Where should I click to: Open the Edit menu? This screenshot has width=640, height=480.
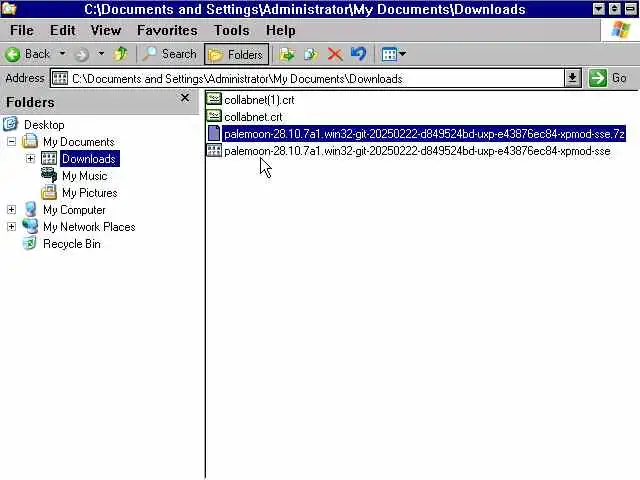coord(62,30)
